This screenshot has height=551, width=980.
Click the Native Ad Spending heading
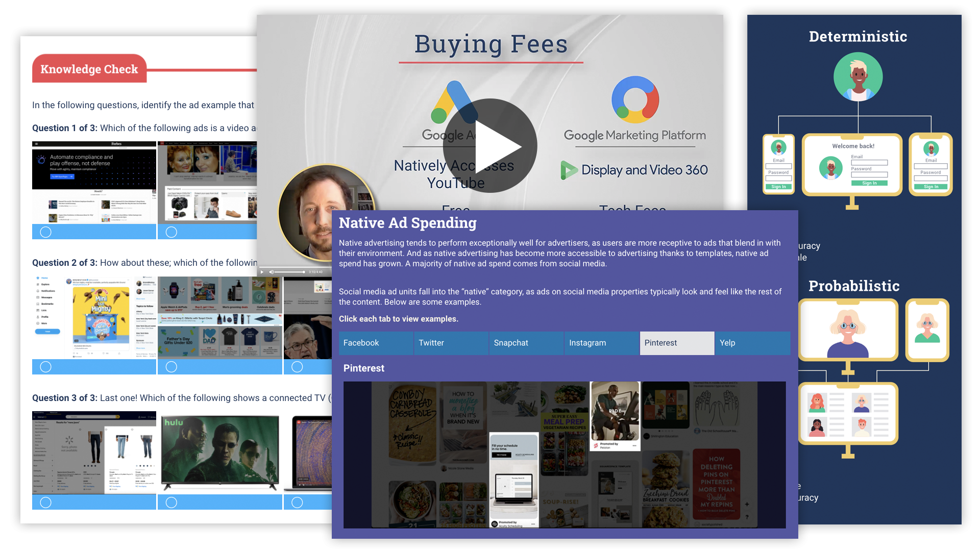[x=408, y=223]
